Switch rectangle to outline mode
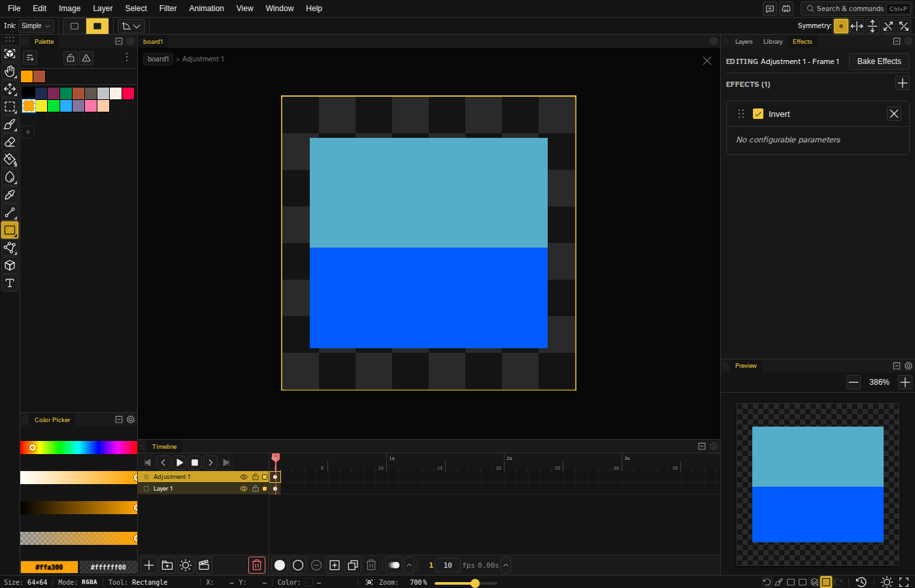This screenshot has height=588, width=915. (x=75, y=26)
